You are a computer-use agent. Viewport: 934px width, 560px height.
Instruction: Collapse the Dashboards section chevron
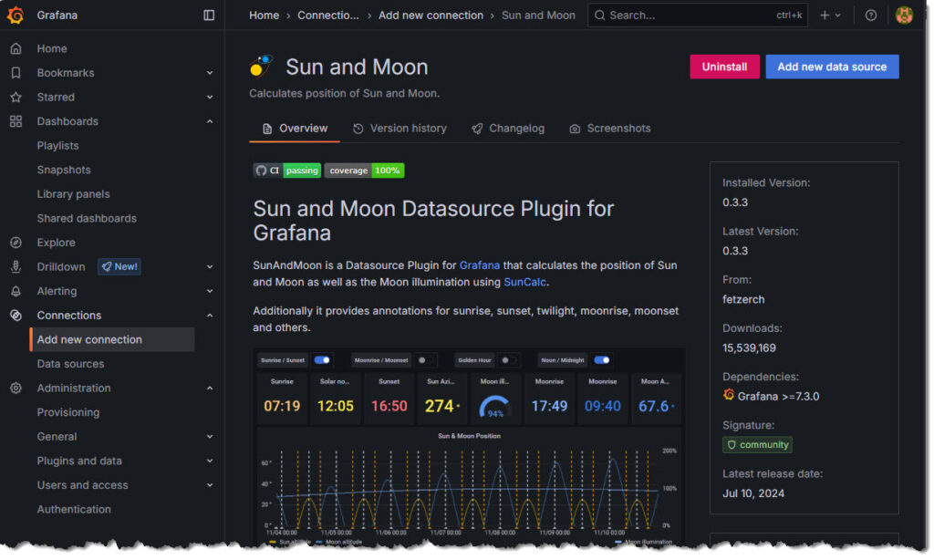pos(210,121)
